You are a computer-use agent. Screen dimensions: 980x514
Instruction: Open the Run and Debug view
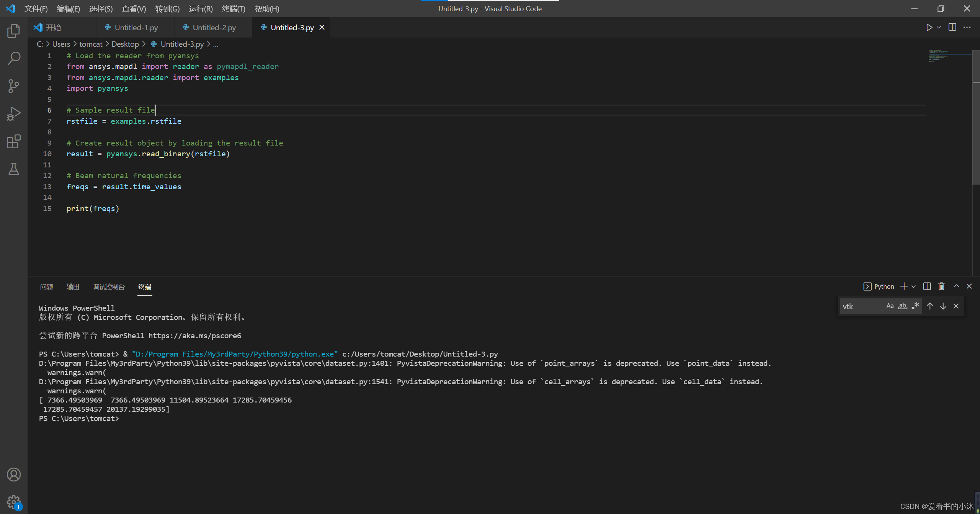tap(14, 114)
